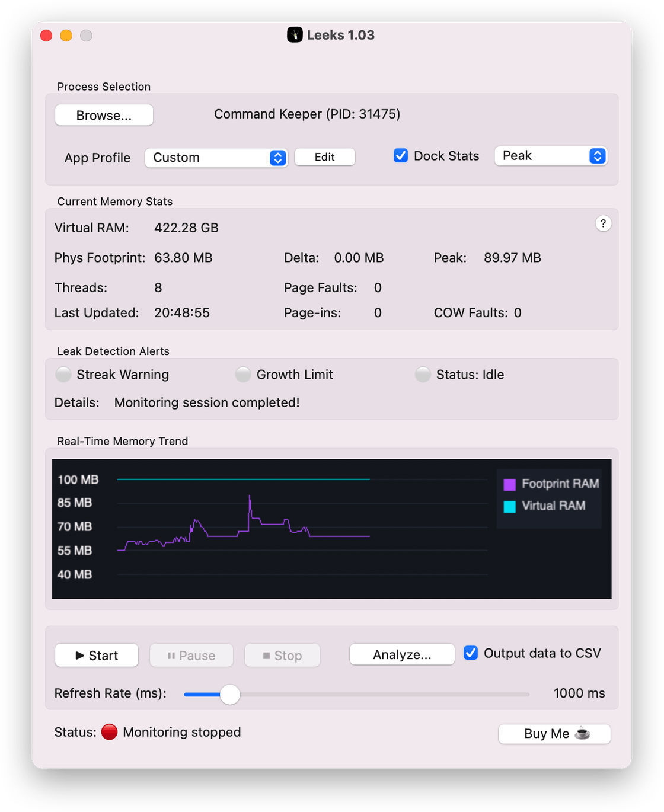Screen dimensions: 664x812
Task: Click the Growth Limit indicator light
Action: point(243,375)
